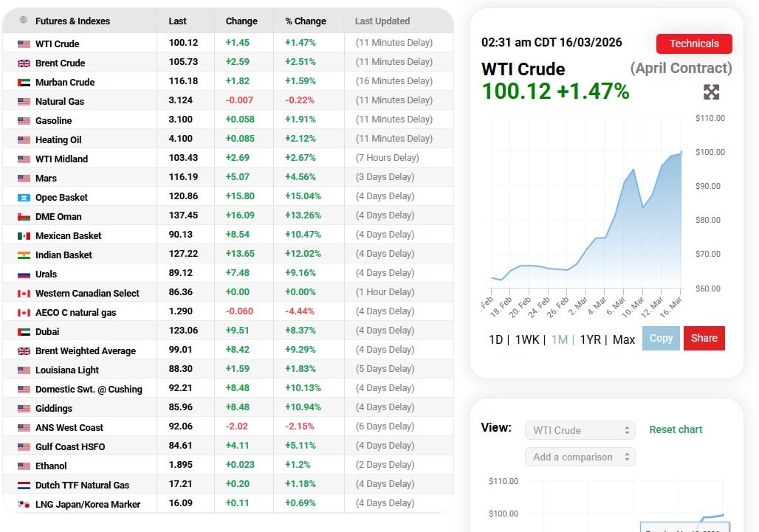
Task: Click the expand chart fullscreen icon
Action: (711, 91)
